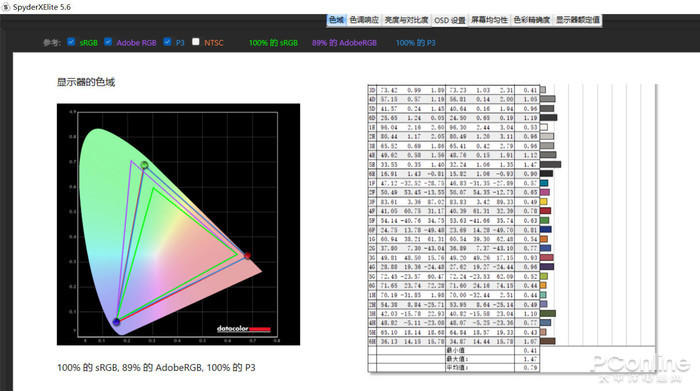
Task: Click the blue primary marker on gamut chart
Action: (117, 321)
